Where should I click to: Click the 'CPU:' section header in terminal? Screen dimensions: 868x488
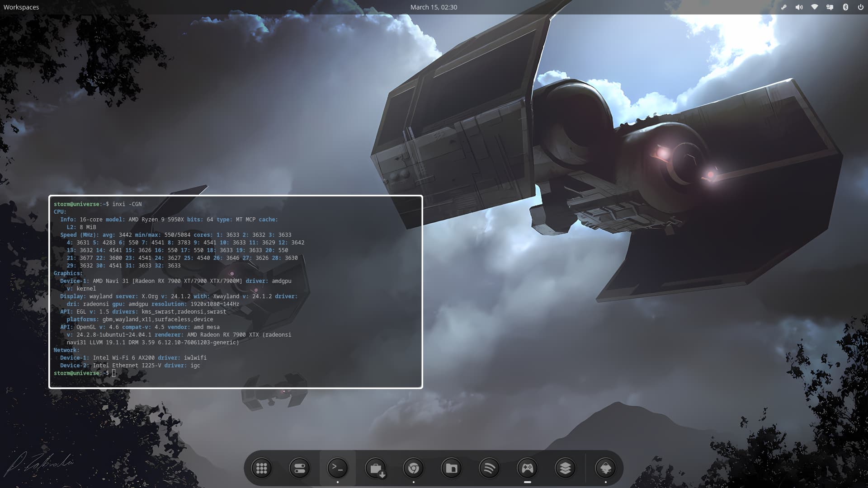pos(60,212)
